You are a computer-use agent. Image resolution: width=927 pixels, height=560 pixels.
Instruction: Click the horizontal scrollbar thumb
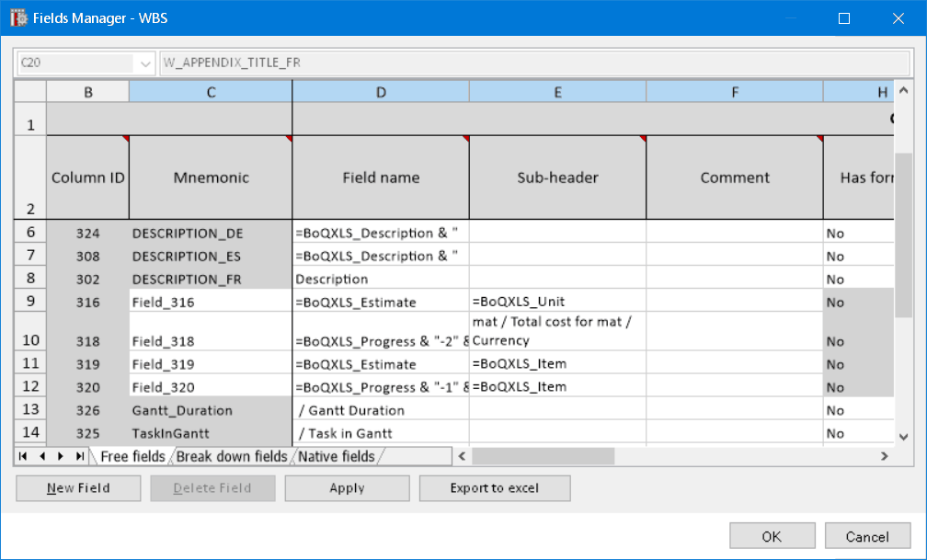click(x=543, y=456)
